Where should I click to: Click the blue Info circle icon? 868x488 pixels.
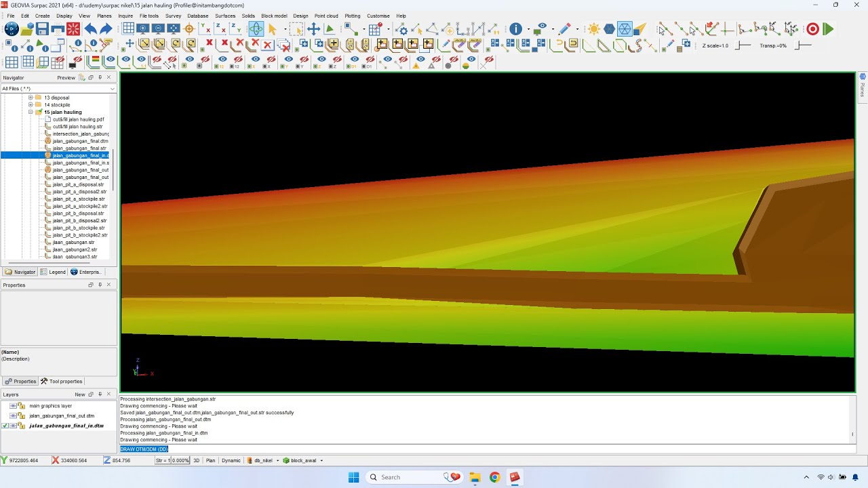click(x=516, y=29)
